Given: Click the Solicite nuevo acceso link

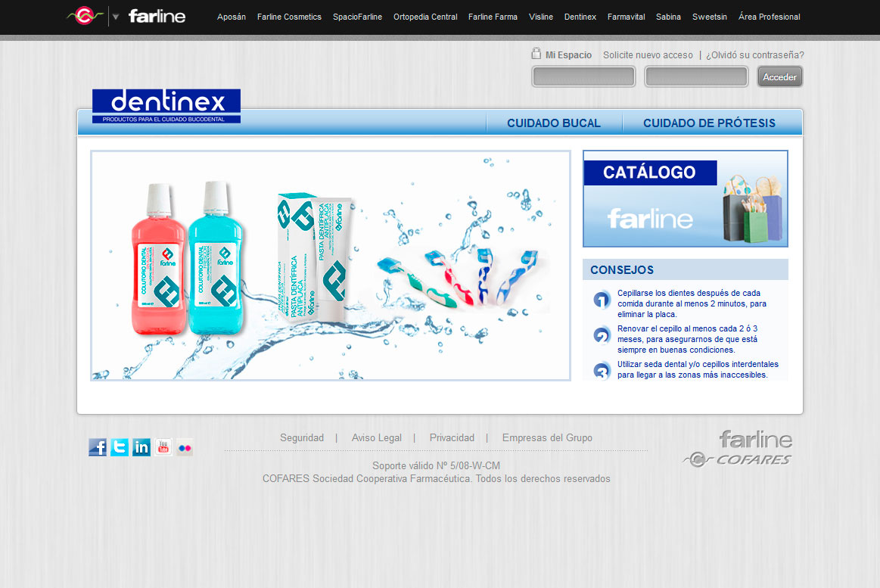Looking at the screenshot, I should click(x=646, y=54).
